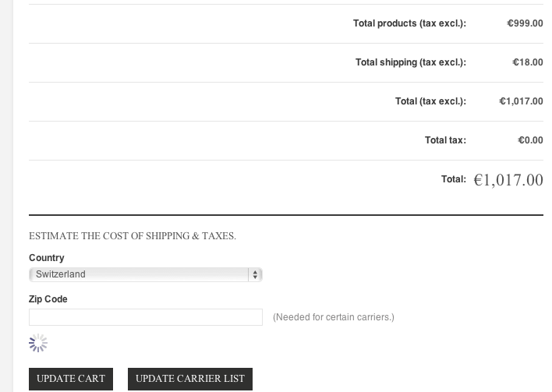Image resolution: width=552 pixels, height=392 pixels.
Task: Select the large €1,017.00 grand total
Action: click(508, 180)
